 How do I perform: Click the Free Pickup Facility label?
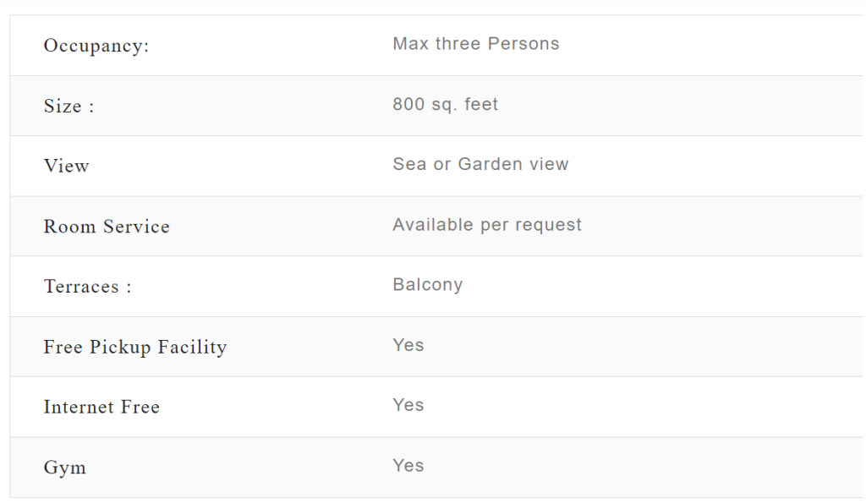pyautogui.click(x=135, y=348)
